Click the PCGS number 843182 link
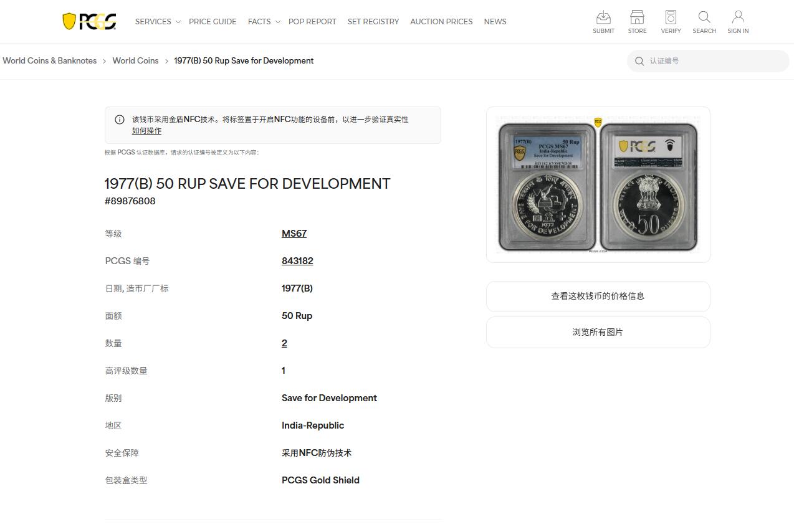This screenshot has height=532, width=794. tap(297, 260)
